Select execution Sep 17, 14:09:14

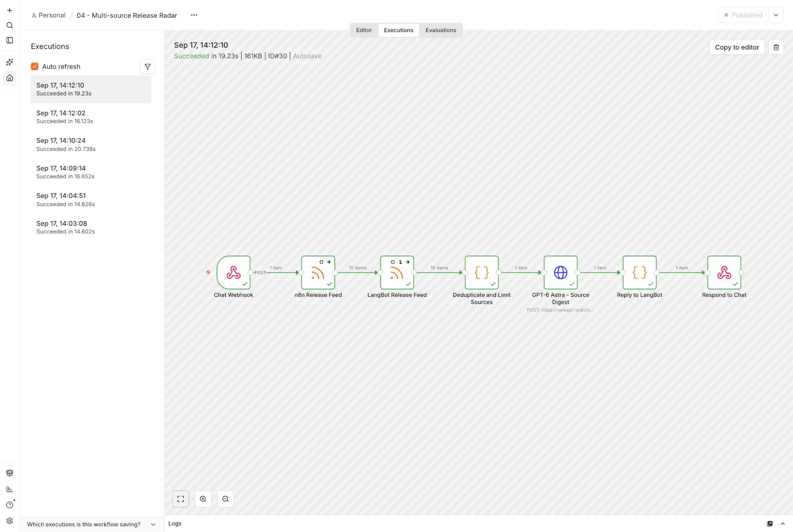[91, 172]
